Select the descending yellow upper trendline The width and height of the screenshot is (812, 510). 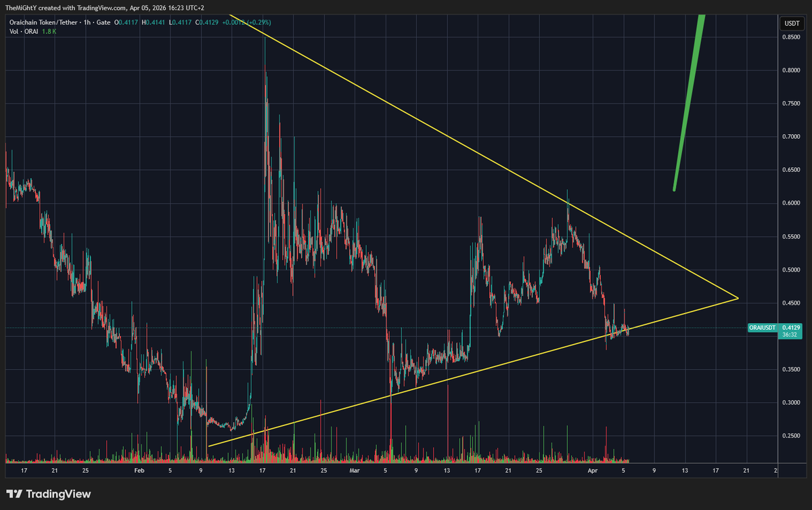click(484, 156)
